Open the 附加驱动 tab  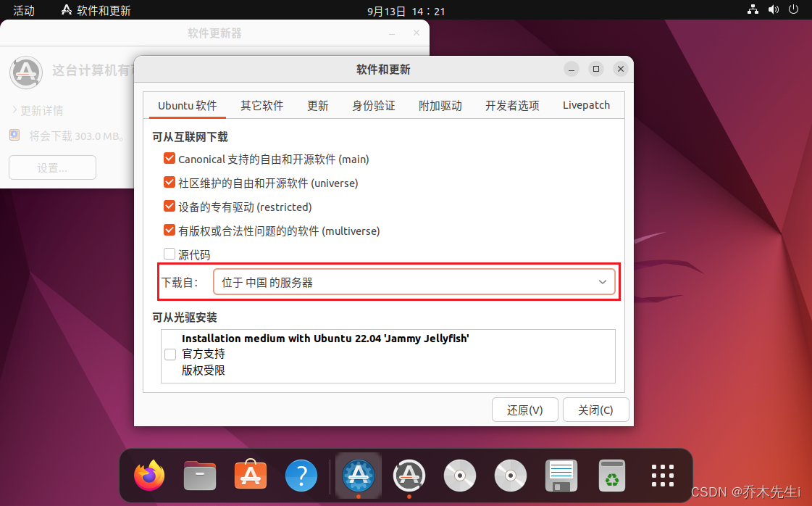pos(440,105)
